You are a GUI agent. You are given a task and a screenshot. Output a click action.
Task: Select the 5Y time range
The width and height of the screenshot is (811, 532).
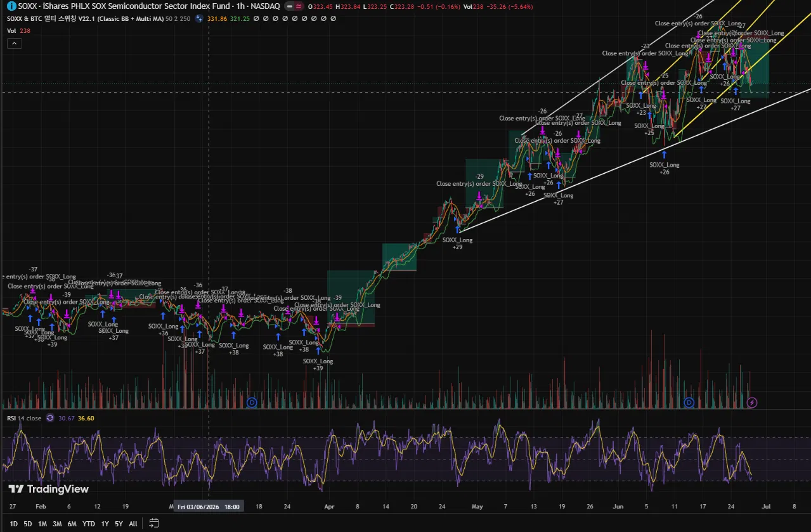pos(119,524)
